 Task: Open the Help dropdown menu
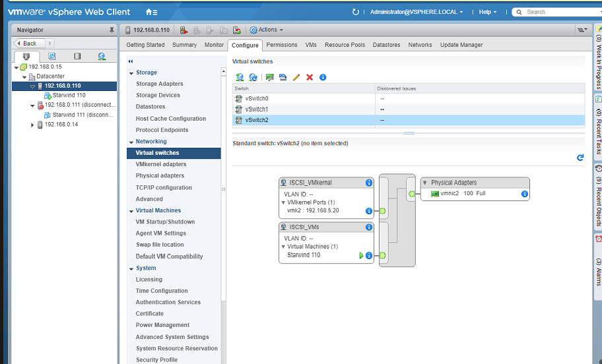(x=488, y=12)
